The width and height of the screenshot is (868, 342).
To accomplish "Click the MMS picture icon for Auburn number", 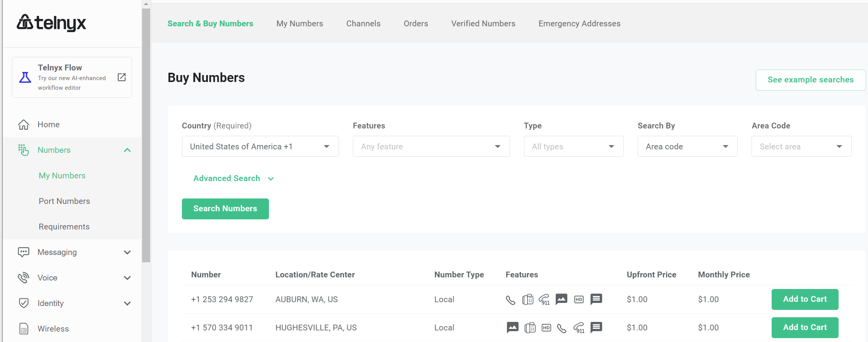I will click(x=561, y=299).
